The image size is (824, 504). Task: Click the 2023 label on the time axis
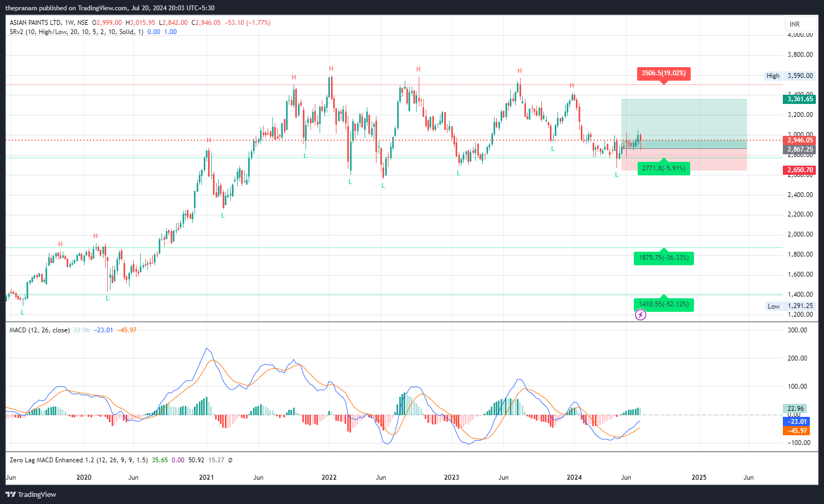tap(451, 477)
